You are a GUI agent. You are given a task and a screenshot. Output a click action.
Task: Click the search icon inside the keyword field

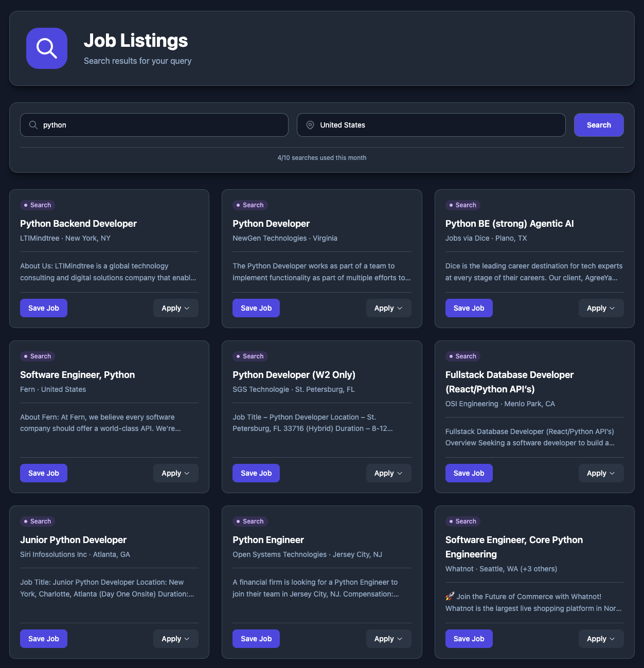point(33,125)
